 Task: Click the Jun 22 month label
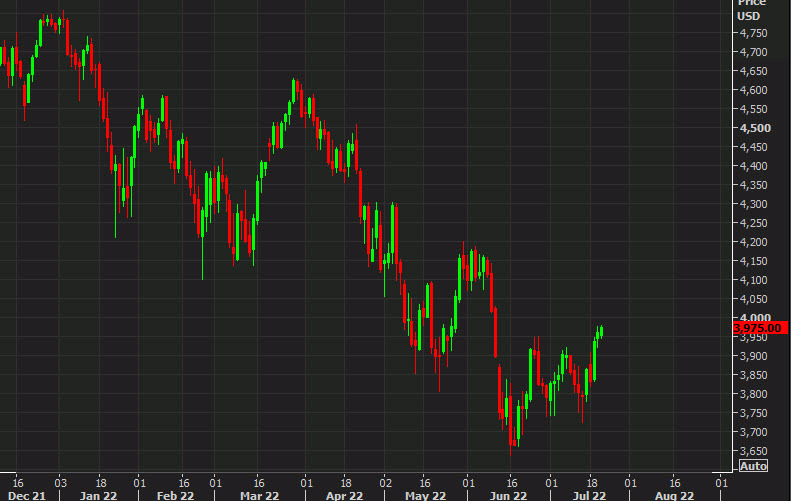508,496
